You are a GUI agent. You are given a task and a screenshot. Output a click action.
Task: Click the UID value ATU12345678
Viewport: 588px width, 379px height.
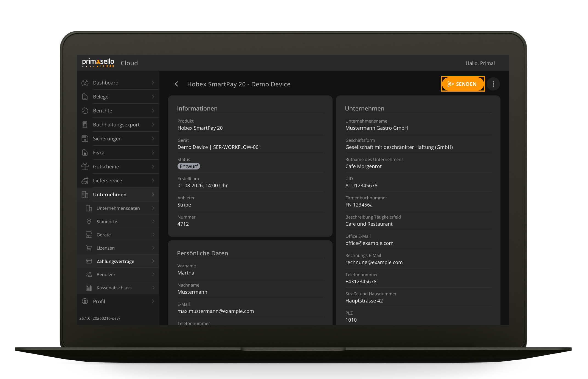[x=361, y=185]
